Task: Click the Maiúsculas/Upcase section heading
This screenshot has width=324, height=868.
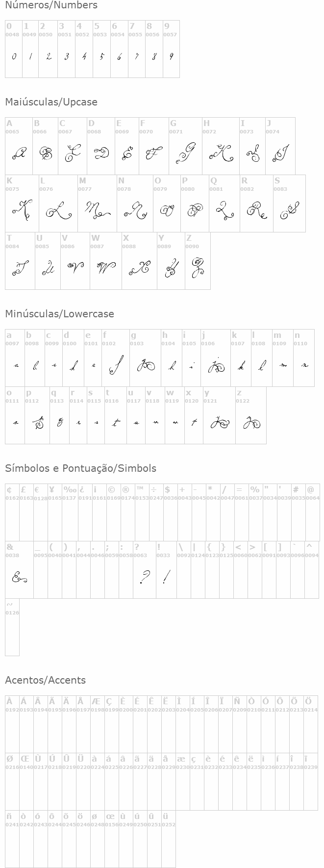Action: coord(51,102)
